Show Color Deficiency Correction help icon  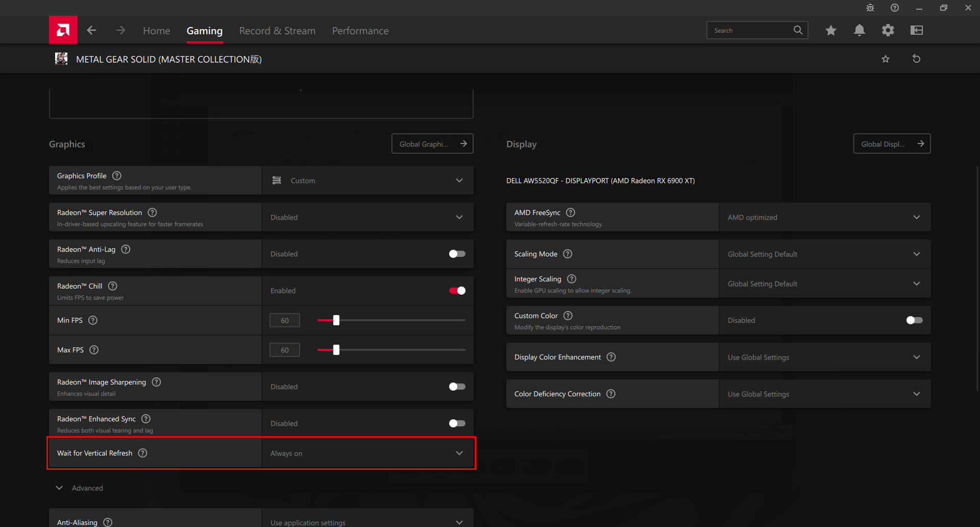[x=611, y=394]
